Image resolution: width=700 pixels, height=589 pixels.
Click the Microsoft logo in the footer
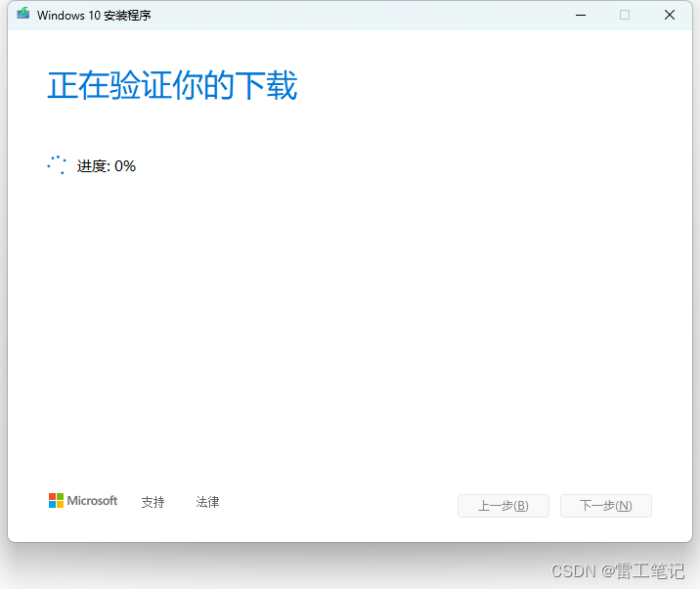coord(83,501)
